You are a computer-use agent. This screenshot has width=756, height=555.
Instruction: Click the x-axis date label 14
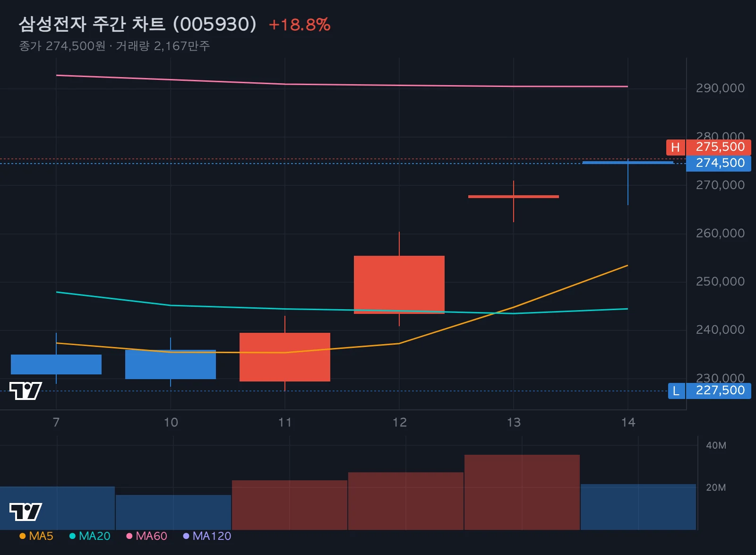[628, 422]
